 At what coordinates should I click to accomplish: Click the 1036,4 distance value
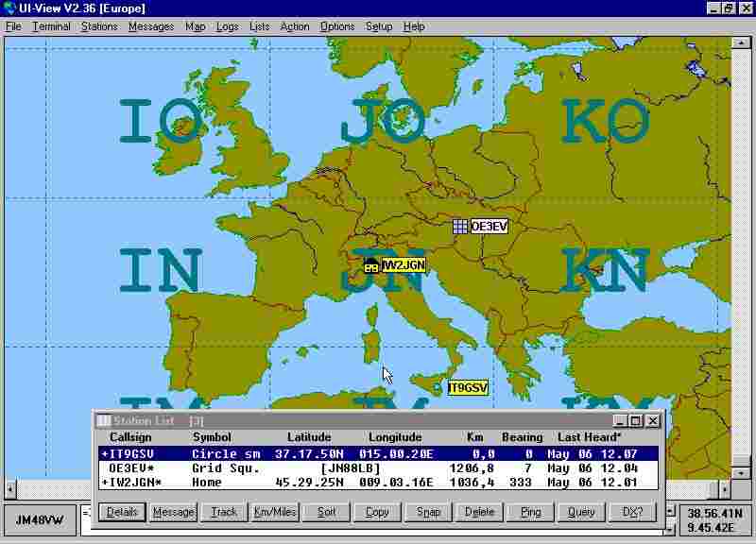(471, 483)
